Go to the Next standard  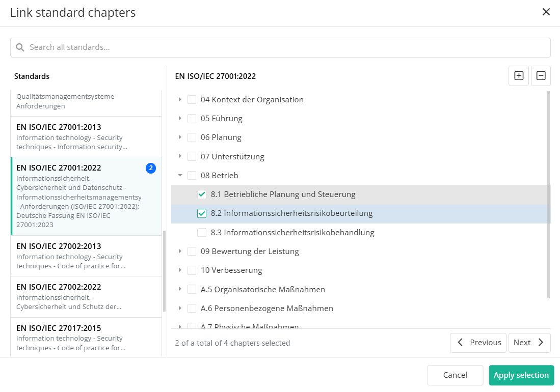pyautogui.click(x=529, y=343)
